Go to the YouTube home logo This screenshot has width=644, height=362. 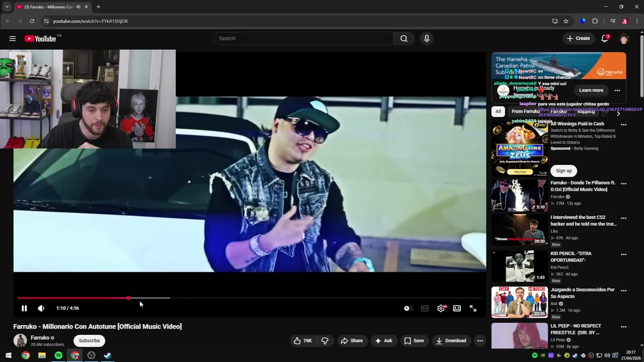(x=40, y=39)
